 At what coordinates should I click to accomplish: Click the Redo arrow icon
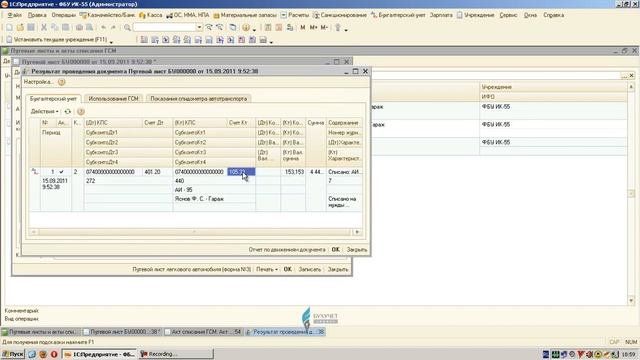tap(113, 27)
